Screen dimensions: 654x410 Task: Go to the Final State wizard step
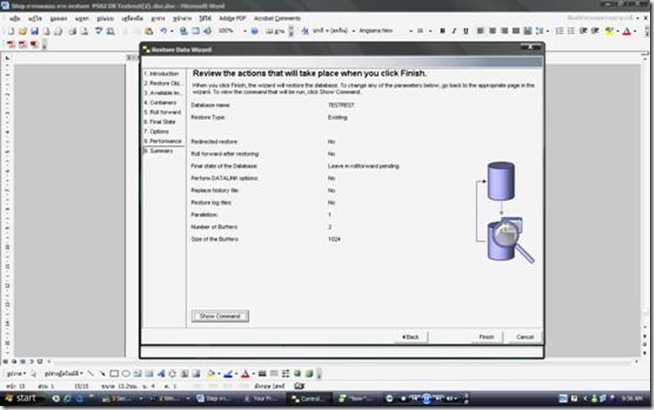click(x=160, y=122)
